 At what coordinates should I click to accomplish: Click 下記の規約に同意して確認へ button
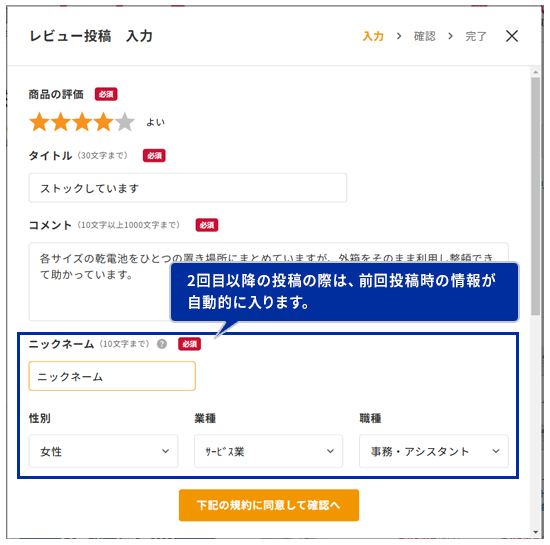269,505
